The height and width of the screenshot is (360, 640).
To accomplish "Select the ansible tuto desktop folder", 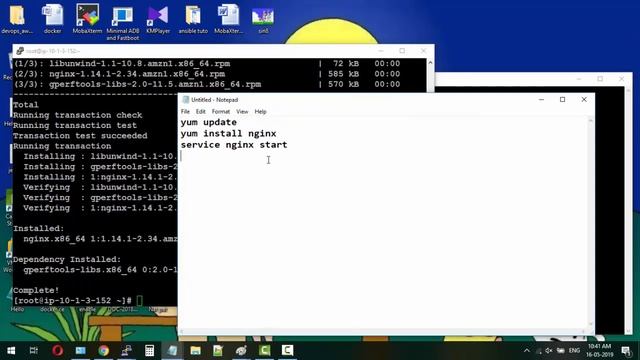I will click(x=193, y=19).
